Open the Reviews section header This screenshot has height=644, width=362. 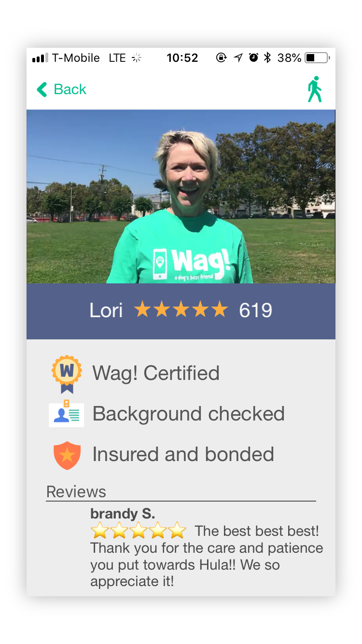click(76, 491)
